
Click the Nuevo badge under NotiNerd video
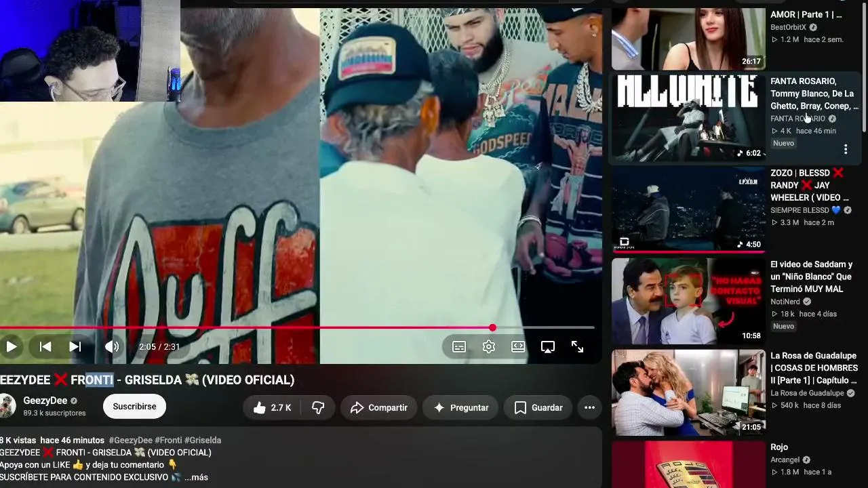[x=783, y=327]
